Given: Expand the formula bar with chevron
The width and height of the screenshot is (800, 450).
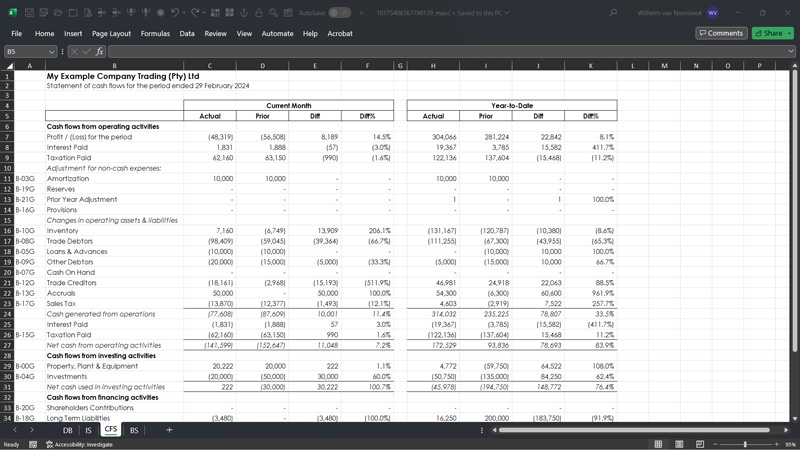Looking at the screenshot, I should pos(791,52).
